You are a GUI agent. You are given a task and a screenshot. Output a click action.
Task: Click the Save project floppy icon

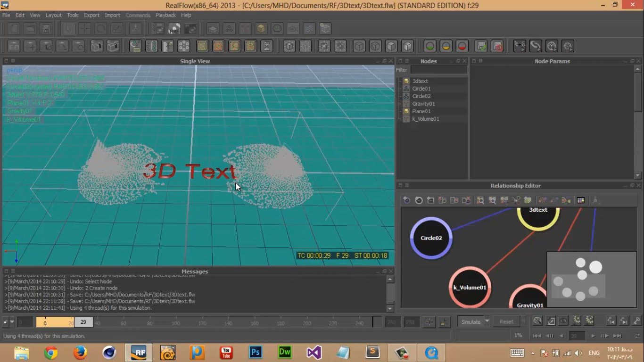[45, 29]
